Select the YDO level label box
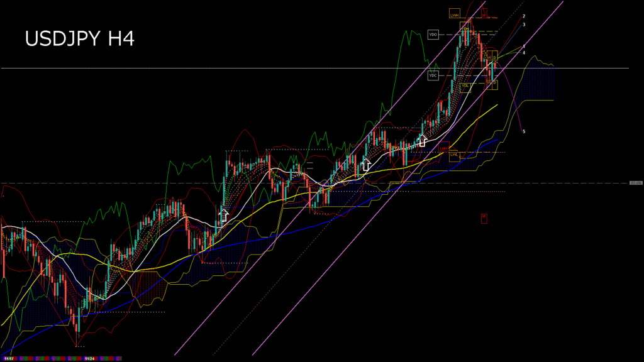This screenshot has height=362, width=644. [433, 35]
